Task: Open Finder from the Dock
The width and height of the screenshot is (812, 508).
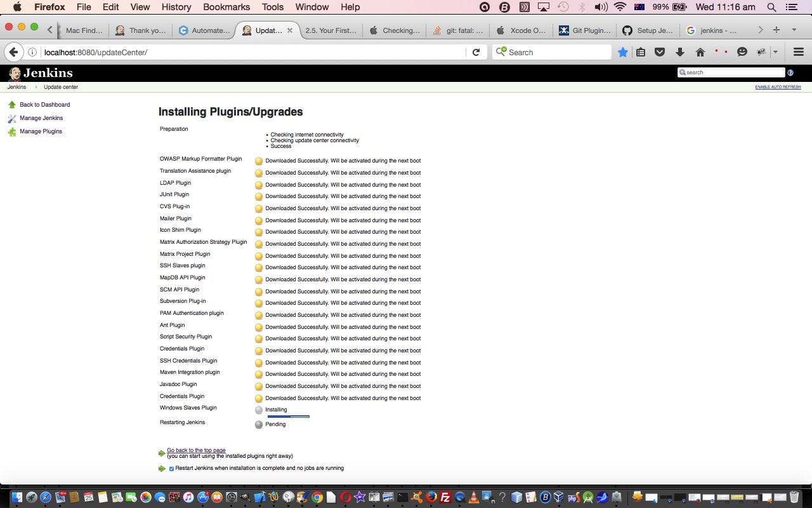Action: coord(17,497)
